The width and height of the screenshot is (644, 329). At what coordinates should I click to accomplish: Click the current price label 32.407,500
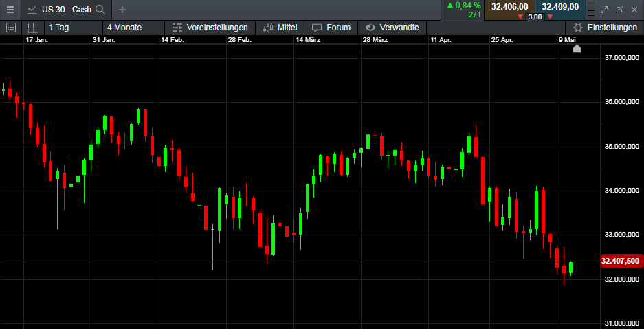(621, 262)
